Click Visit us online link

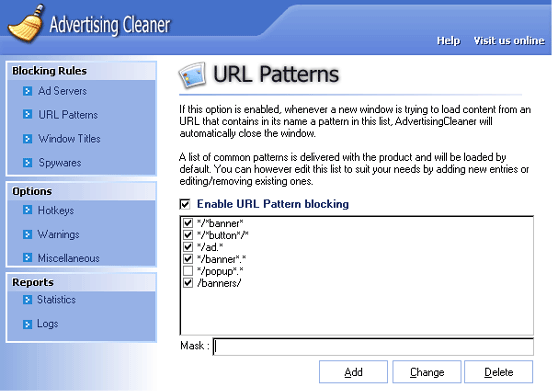pos(509,40)
